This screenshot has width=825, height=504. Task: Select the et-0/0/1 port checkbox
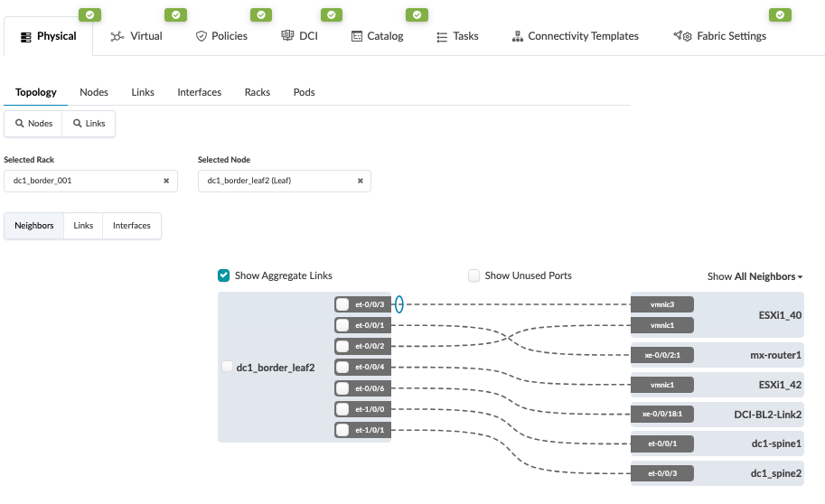coord(342,325)
